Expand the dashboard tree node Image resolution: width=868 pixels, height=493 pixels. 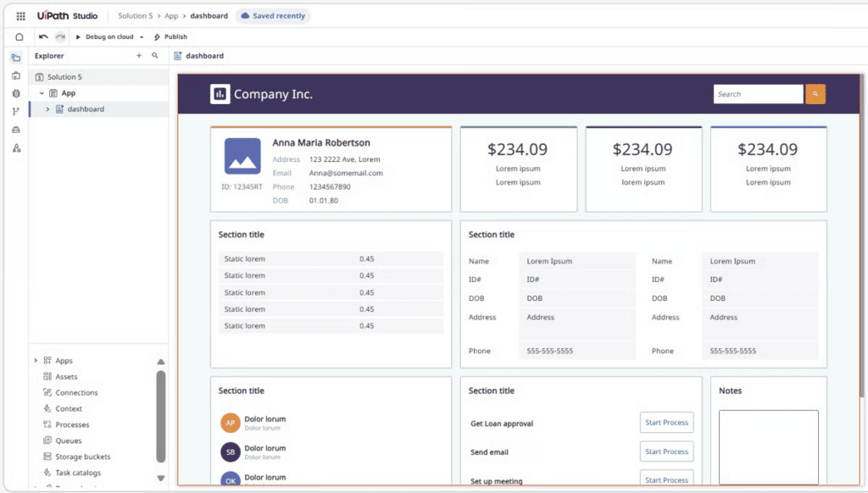pyautogui.click(x=47, y=109)
